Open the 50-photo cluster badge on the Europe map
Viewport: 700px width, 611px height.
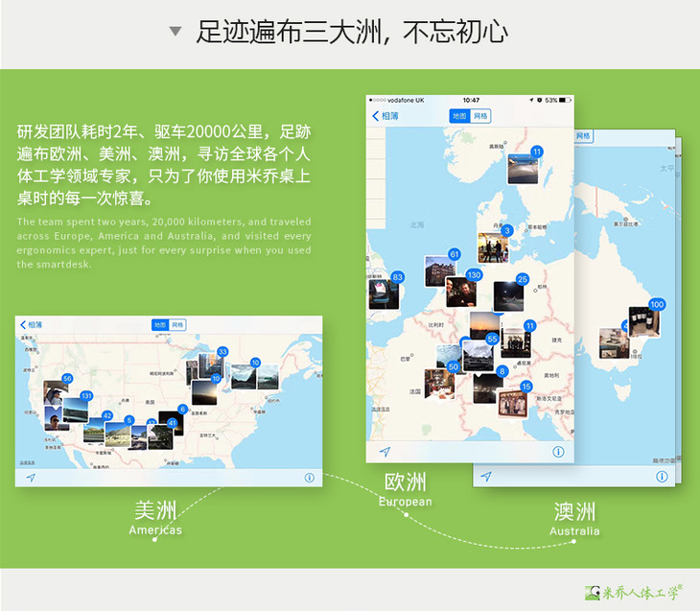click(x=454, y=366)
